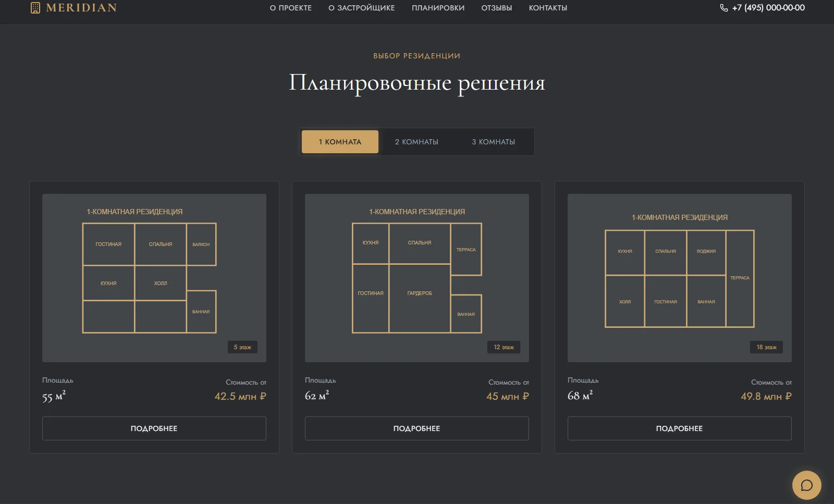Click the 45 млн ₽ price
Viewport: 834px width, 504px height.
coord(508,396)
